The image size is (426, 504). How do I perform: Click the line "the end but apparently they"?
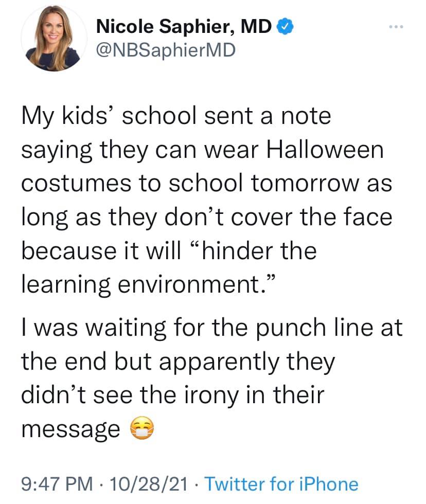(178, 362)
